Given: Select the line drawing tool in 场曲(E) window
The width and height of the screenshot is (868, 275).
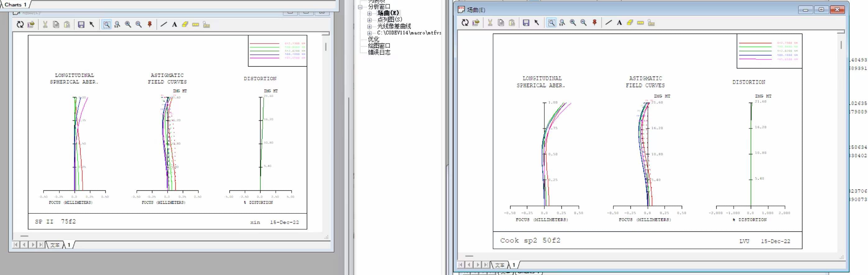Looking at the screenshot, I should click(608, 23).
